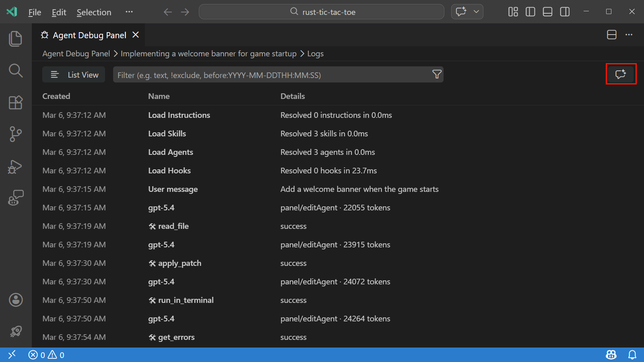Expand the List View options

click(x=74, y=74)
